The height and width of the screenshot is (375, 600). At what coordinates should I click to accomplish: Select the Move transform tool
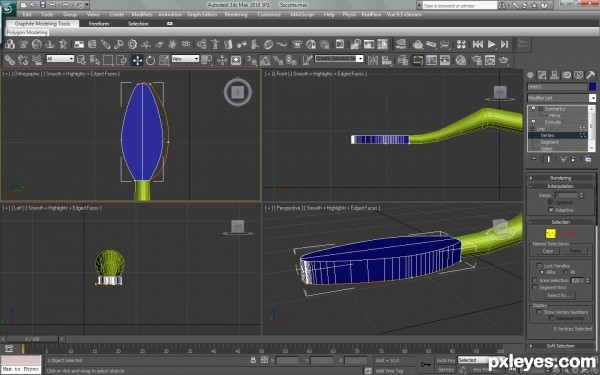coord(137,60)
